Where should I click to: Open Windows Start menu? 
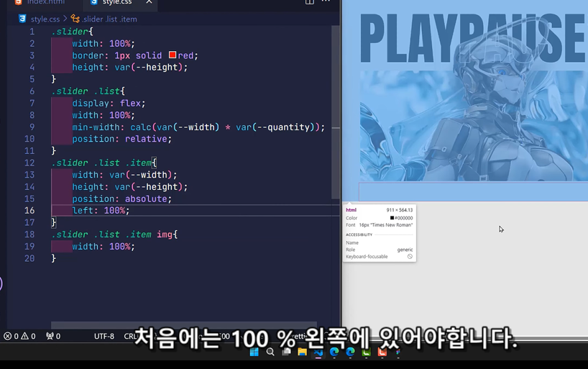[254, 352]
